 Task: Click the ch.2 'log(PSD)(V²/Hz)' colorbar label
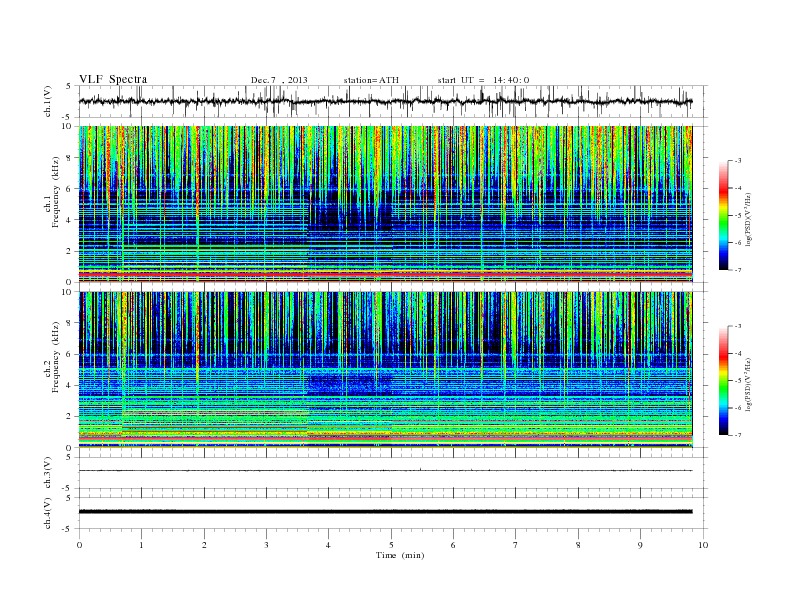coord(748,385)
